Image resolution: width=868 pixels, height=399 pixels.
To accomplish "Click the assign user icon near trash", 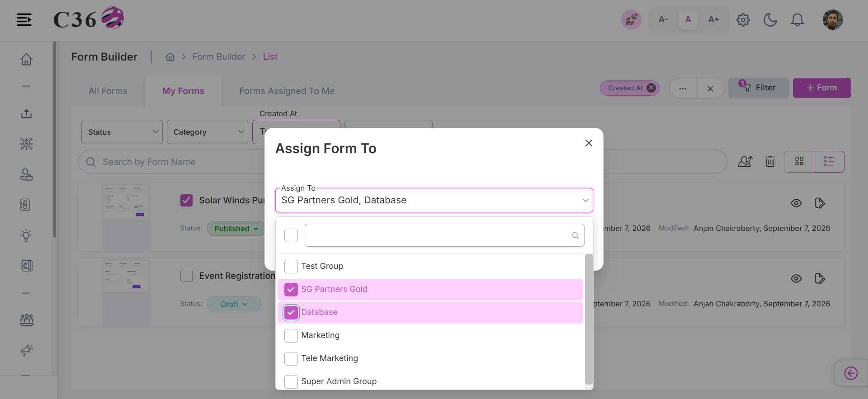I will [x=745, y=162].
